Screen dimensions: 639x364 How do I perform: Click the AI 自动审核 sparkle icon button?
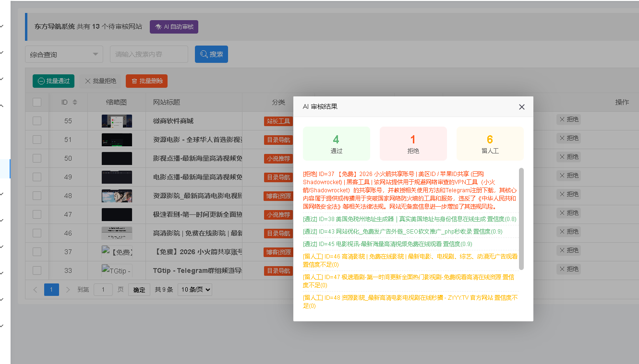click(159, 27)
